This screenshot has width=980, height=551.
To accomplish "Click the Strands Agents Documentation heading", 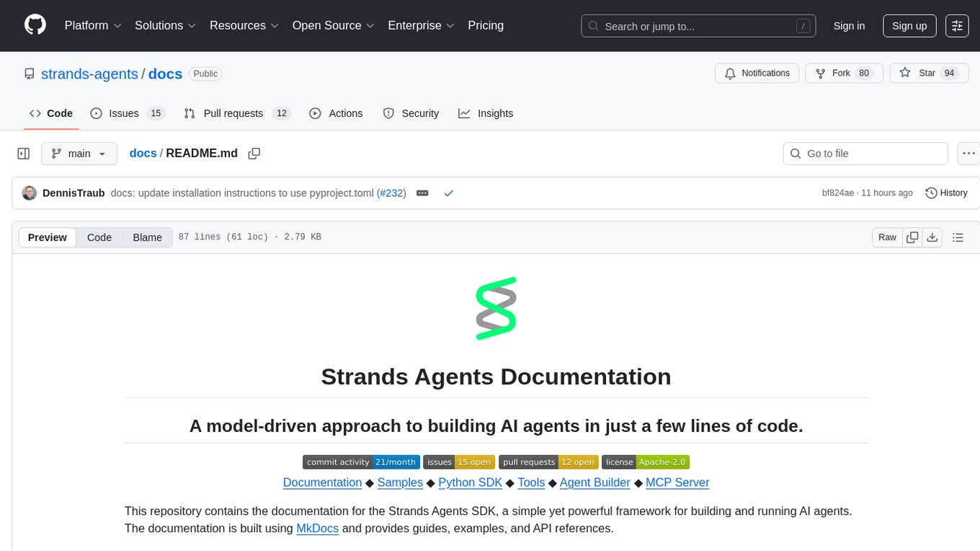I will click(496, 376).
